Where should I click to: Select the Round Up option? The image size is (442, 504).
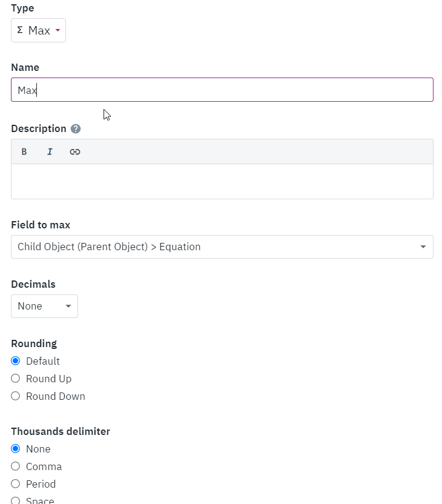tap(16, 379)
